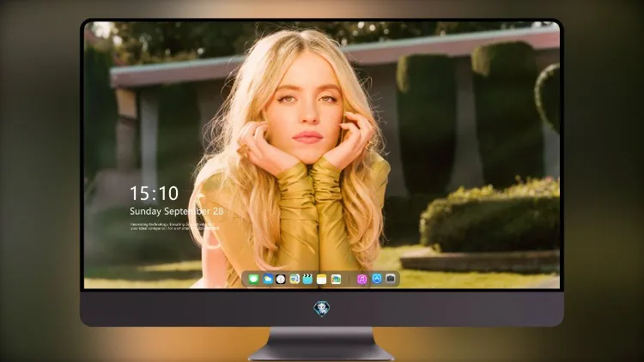Open the Clock app in the dock

click(x=281, y=279)
